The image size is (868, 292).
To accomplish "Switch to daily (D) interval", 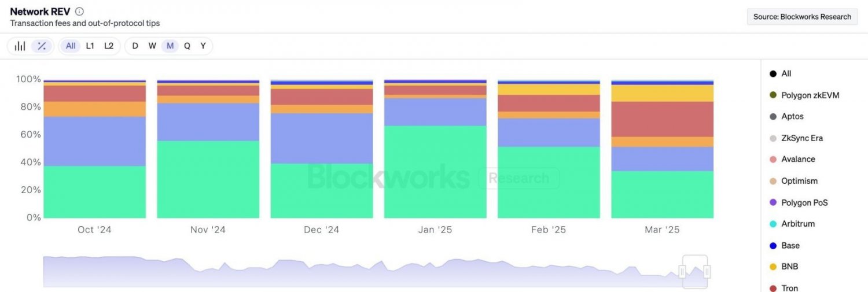I will pyautogui.click(x=135, y=46).
